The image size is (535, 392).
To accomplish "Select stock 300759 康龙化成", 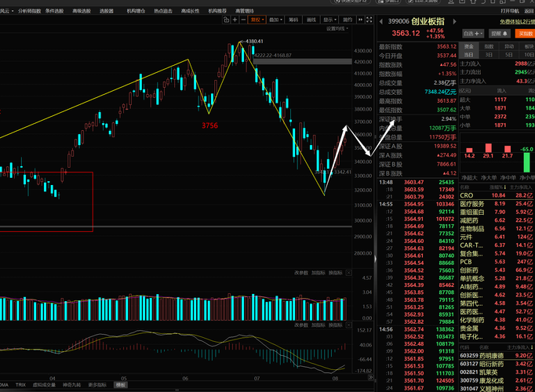I will [497, 380].
